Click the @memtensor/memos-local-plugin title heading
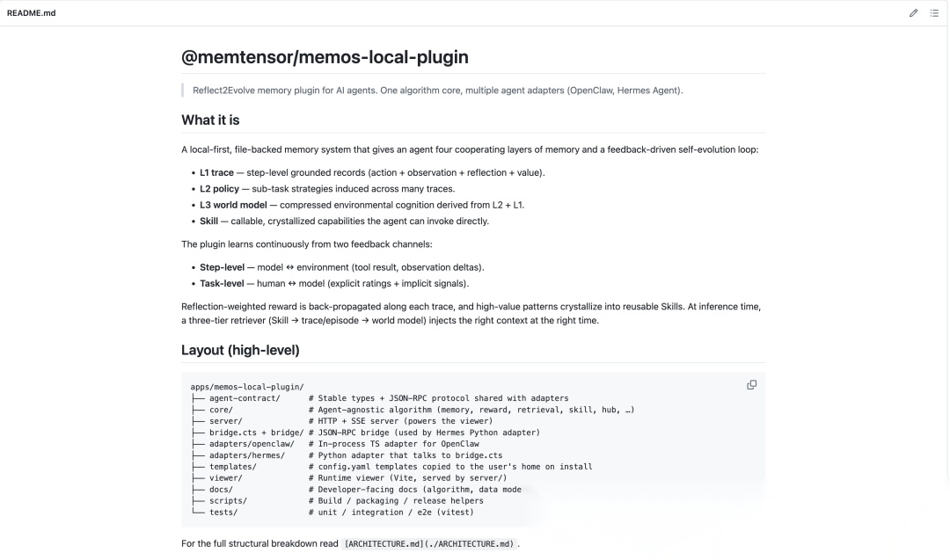Screen dimensions: 950x560 point(325,57)
